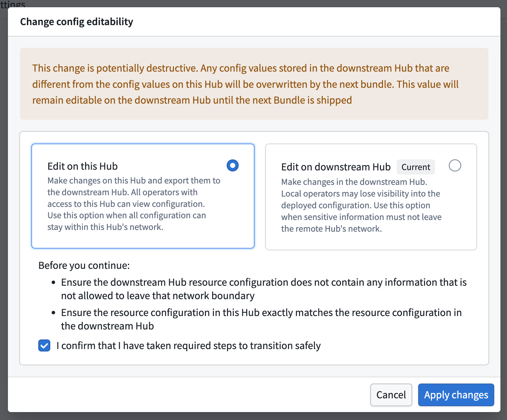Click the 'Before you continue:' heading
Viewport: 507px width, 420px height.
(84, 265)
